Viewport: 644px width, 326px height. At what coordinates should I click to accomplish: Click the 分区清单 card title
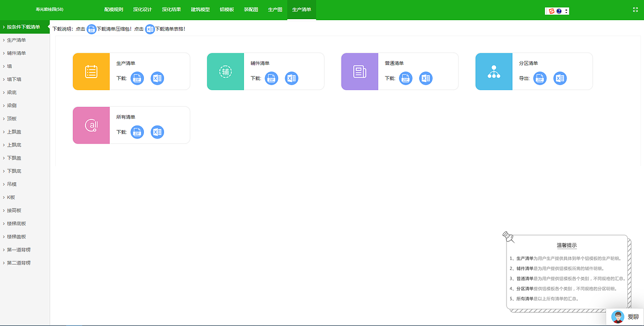528,63
